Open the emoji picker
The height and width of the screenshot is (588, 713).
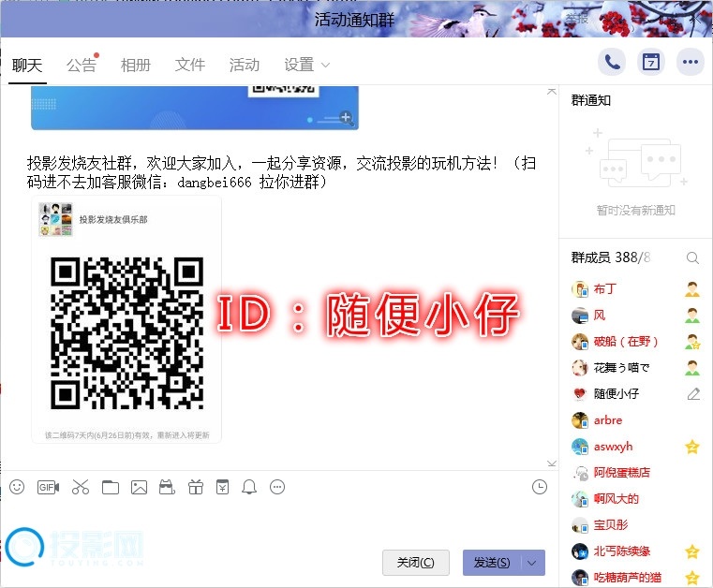point(17,487)
